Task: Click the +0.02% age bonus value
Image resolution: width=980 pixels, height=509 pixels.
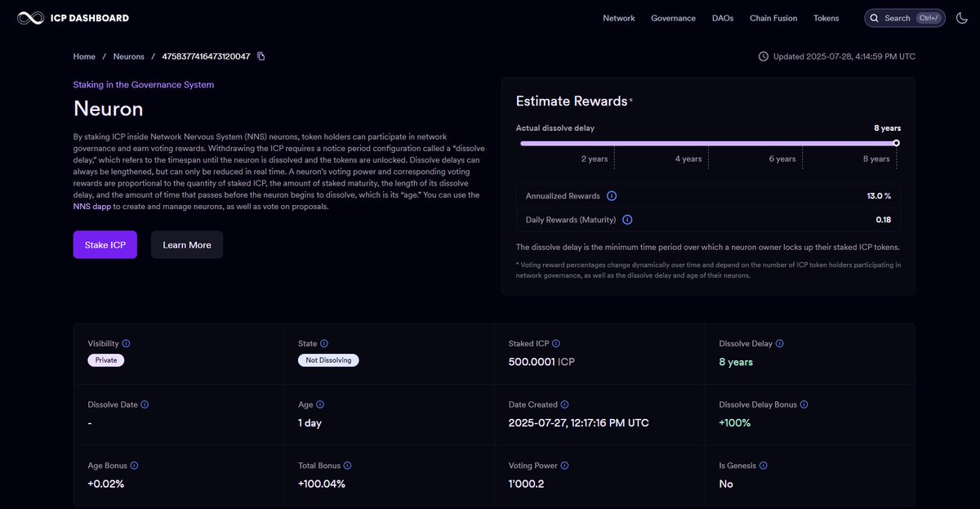Action: click(x=106, y=484)
